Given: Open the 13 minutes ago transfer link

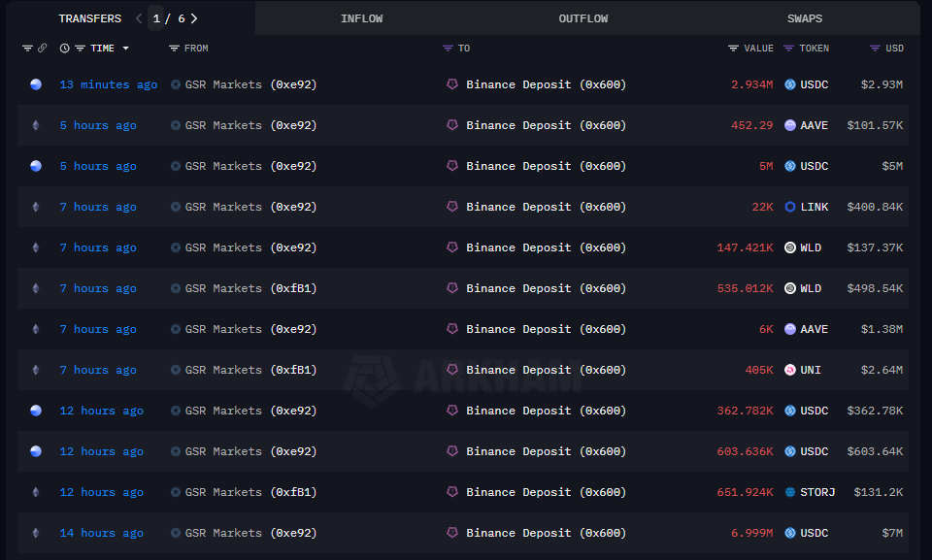Looking at the screenshot, I should coord(108,84).
